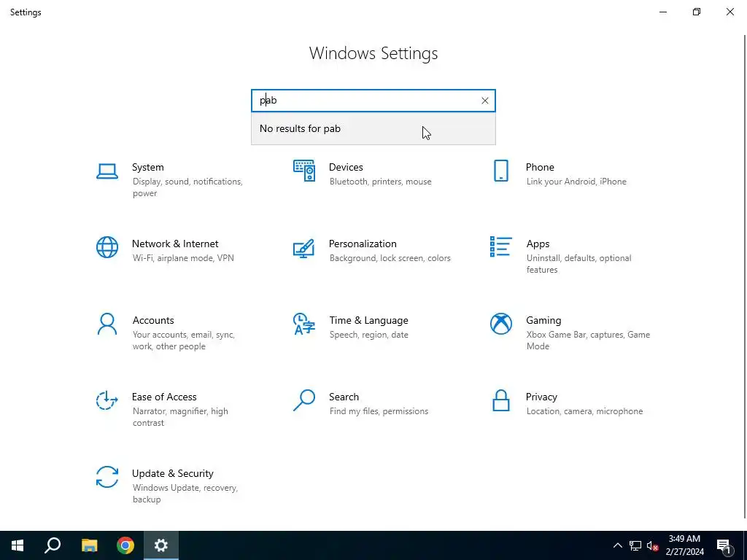Open the Update & Security title

pyautogui.click(x=172, y=474)
